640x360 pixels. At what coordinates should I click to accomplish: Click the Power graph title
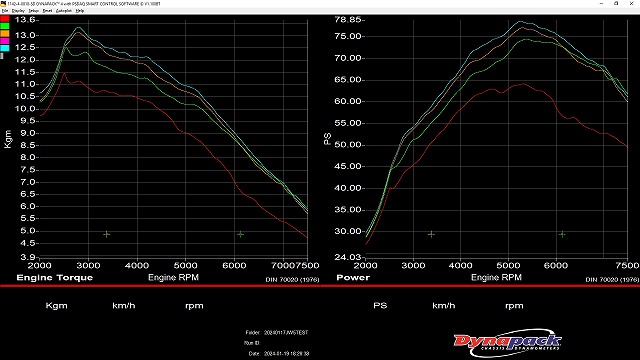[353, 278]
